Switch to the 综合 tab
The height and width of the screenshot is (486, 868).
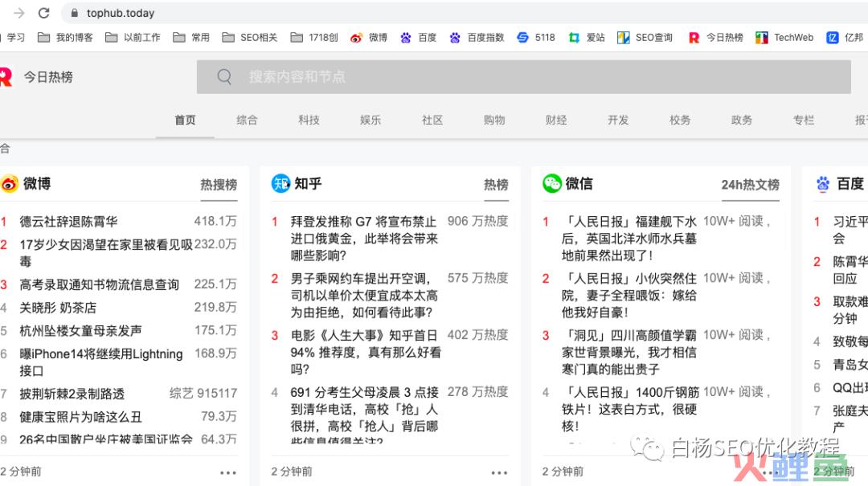pyautogui.click(x=247, y=120)
